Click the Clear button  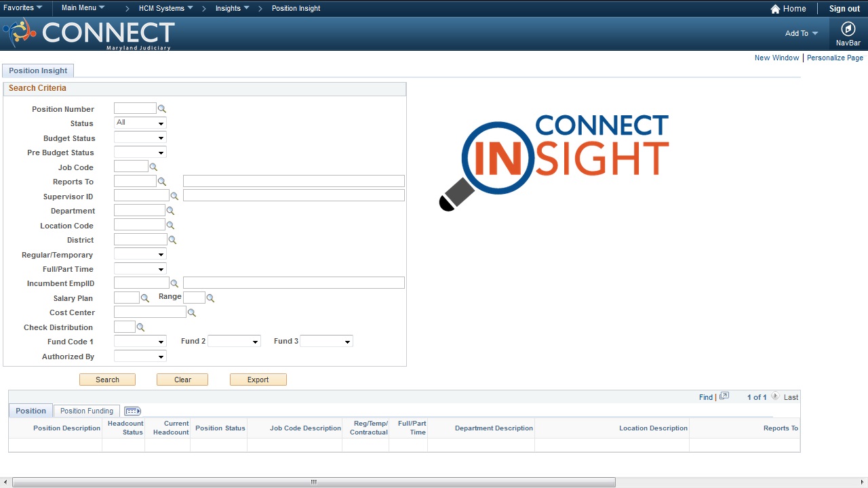pos(182,380)
